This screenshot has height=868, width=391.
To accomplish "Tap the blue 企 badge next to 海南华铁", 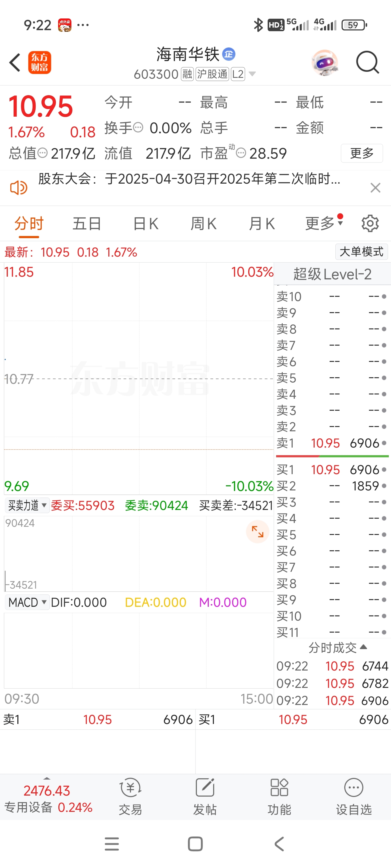I will (x=229, y=54).
